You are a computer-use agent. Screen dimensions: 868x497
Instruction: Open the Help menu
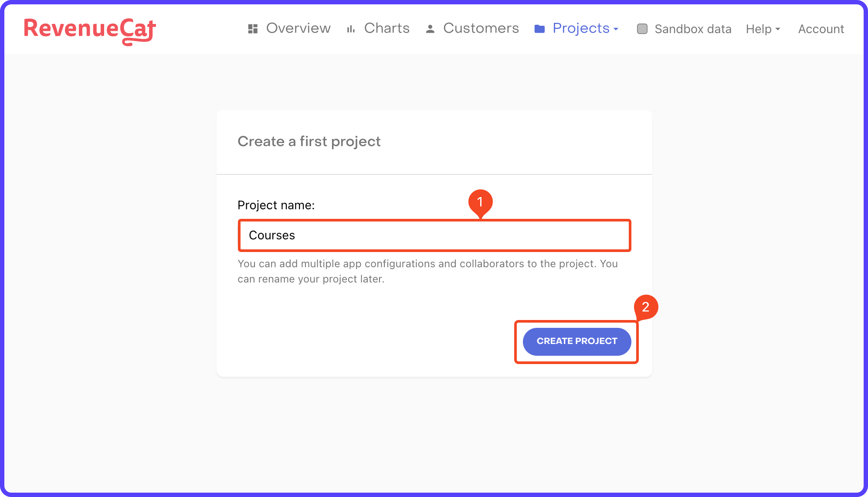tap(759, 29)
